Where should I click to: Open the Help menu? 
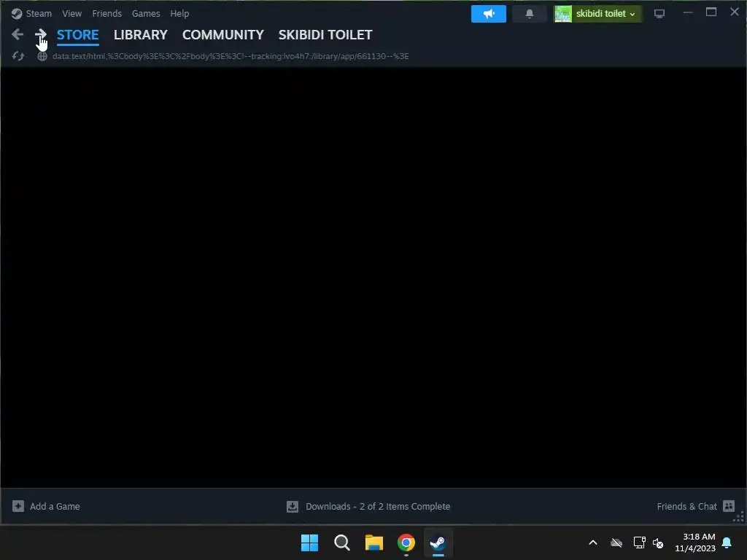tap(179, 14)
